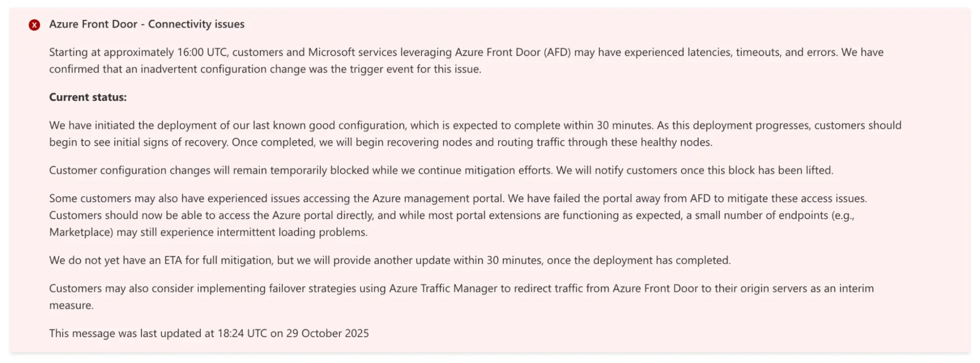Click the "Azure Front Door - Connectivity issues" heading
980x363 pixels.
pyautogui.click(x=147, y=24)
